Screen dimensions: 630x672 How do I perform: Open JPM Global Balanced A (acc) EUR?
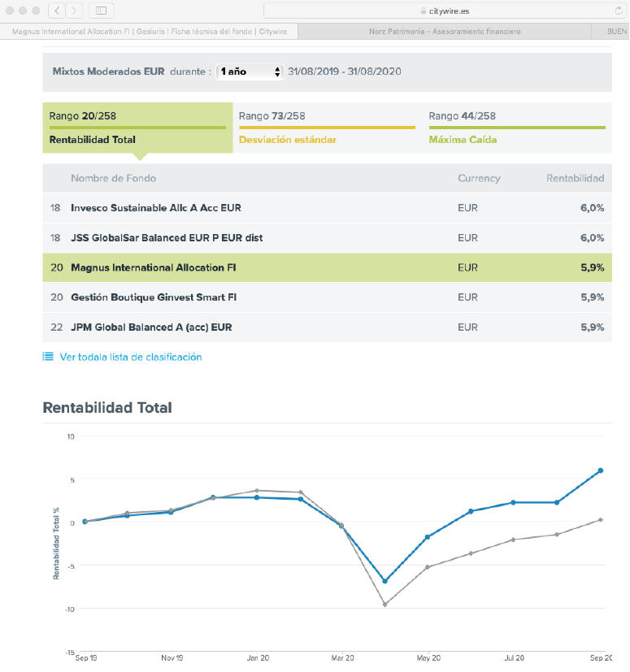click(151, 327)
